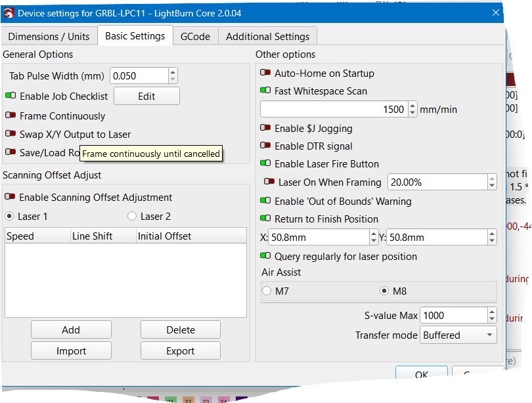Screen dimensions: 532x403
Task: Click the Edit job checklist button
Action: point(146,96)
